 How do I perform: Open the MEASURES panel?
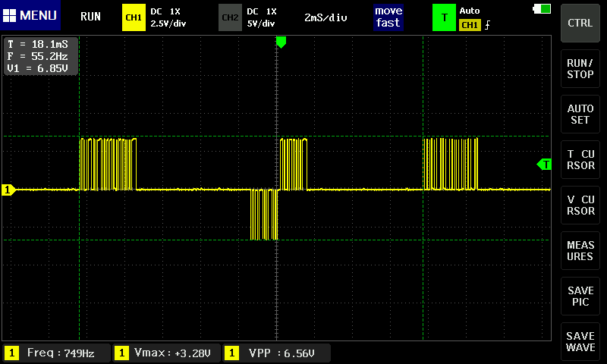point(580,251)
